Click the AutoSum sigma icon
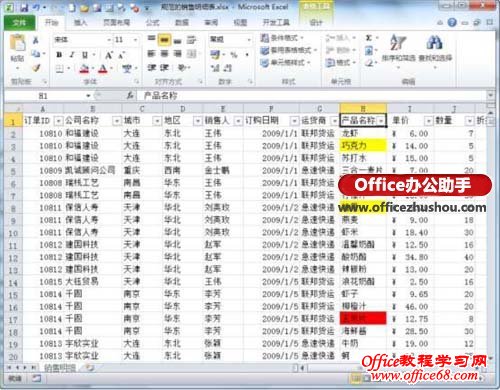The height and width of the screenshot is (390, 500). point(369,38)
